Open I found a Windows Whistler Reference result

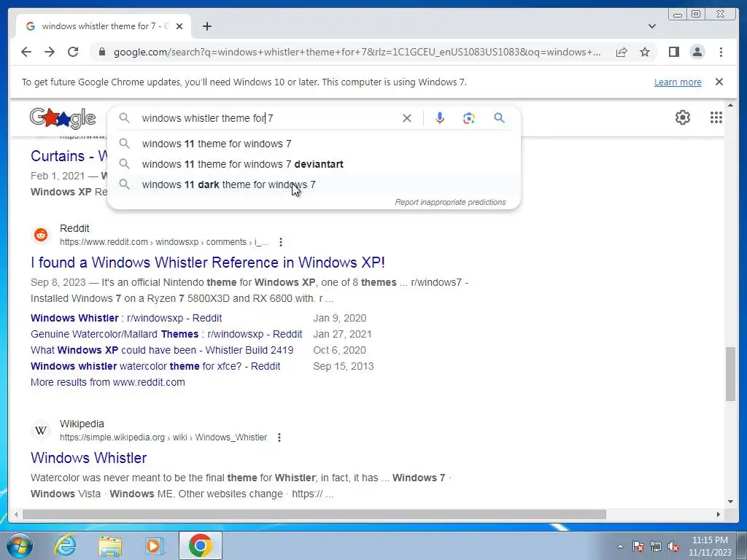pos(208,262)
